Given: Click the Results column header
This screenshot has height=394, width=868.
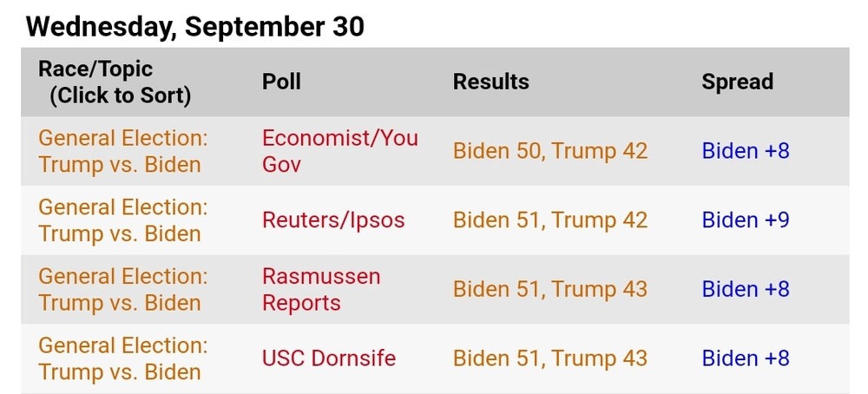Looking at the screenshot, I should (491, 82).
